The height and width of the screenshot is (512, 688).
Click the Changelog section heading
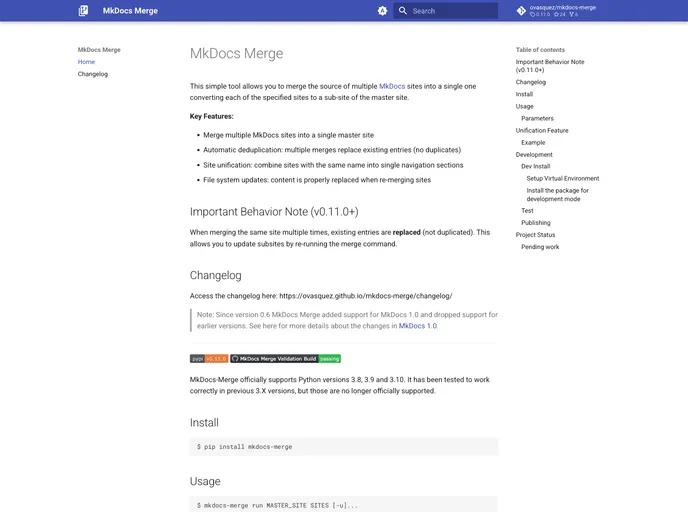pos(215,276)
